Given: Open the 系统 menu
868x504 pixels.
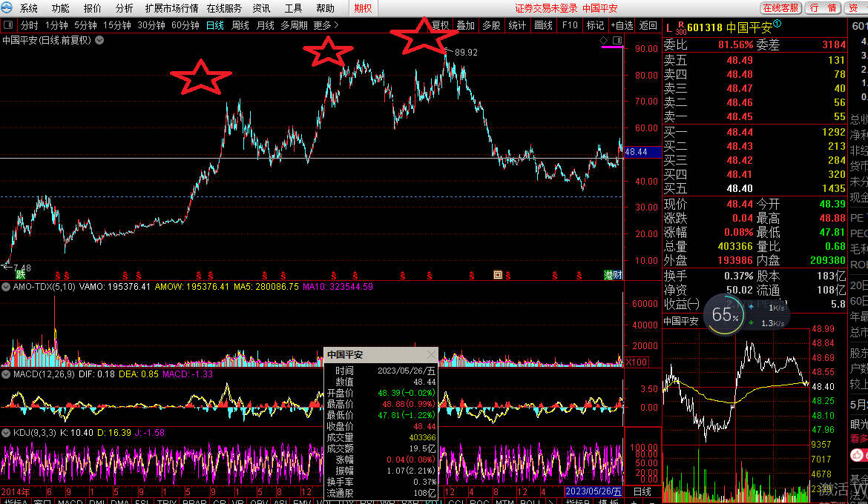Looking at the screenshot, I should 29,8.
